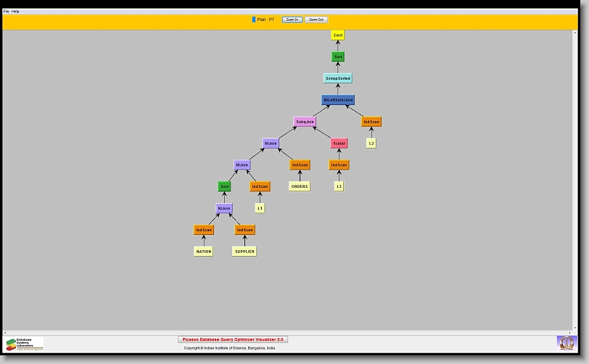Viewport: 589px width, 364px height.
Task: Open the Help menu
Action: pyautogui.click(x=16, y=12)
